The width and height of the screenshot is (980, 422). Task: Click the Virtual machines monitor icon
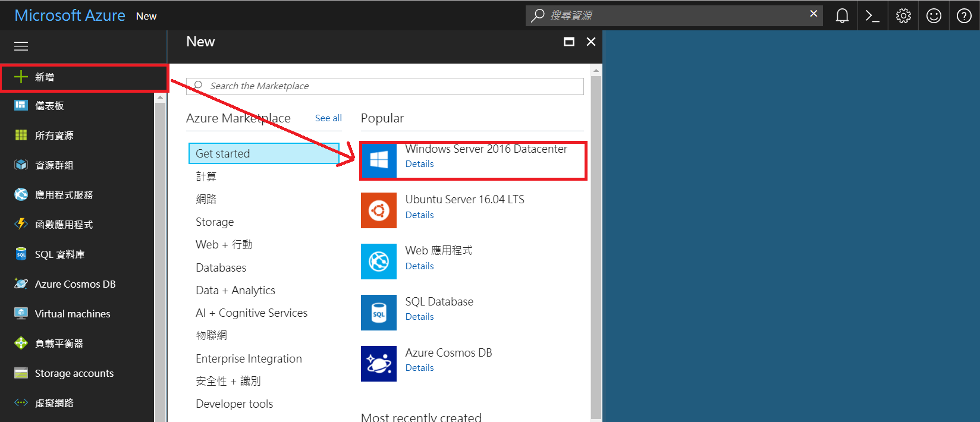21,313
